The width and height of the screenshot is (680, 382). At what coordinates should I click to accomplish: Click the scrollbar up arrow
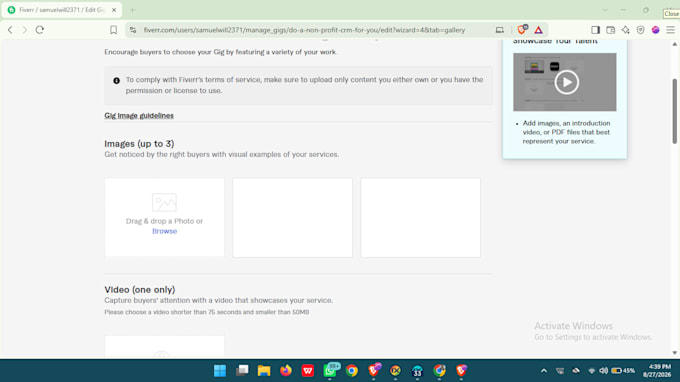[674, 44]
